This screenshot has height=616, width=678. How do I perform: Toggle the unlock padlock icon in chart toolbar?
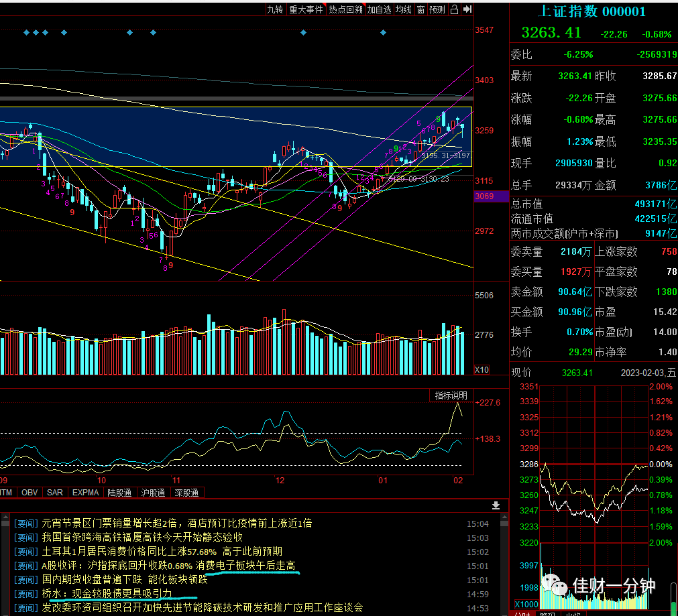tap(454, 9)
